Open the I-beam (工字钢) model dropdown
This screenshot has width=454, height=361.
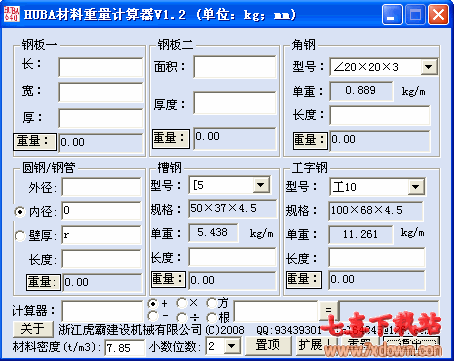416,187
